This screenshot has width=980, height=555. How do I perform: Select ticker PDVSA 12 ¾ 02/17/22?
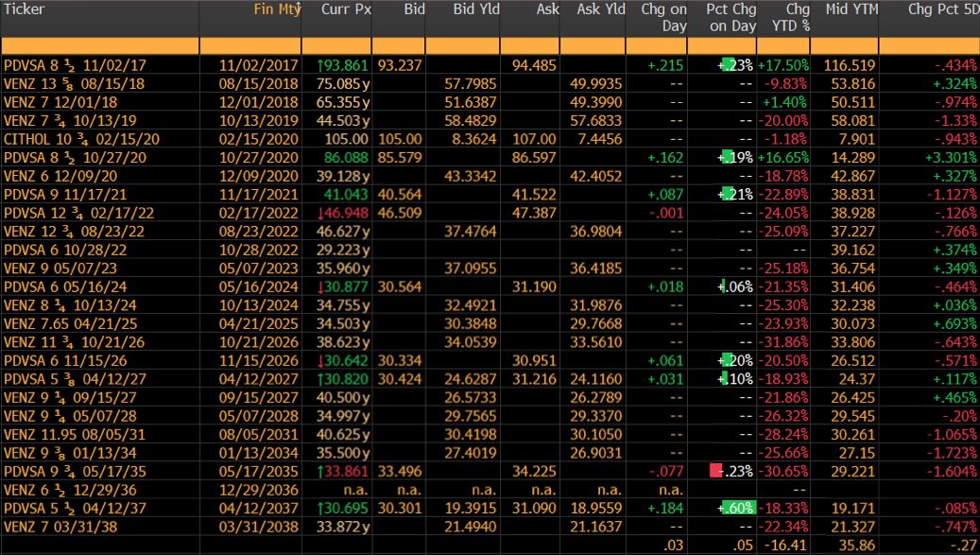(78, 213)
